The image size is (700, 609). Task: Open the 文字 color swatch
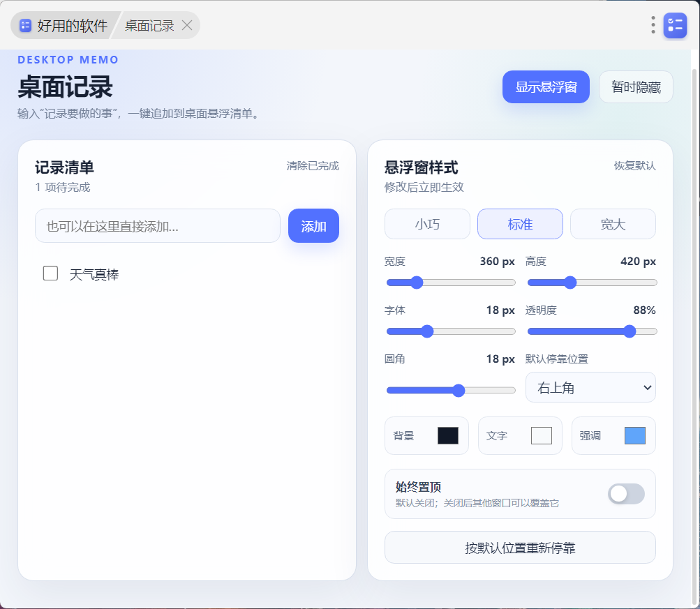541,435
